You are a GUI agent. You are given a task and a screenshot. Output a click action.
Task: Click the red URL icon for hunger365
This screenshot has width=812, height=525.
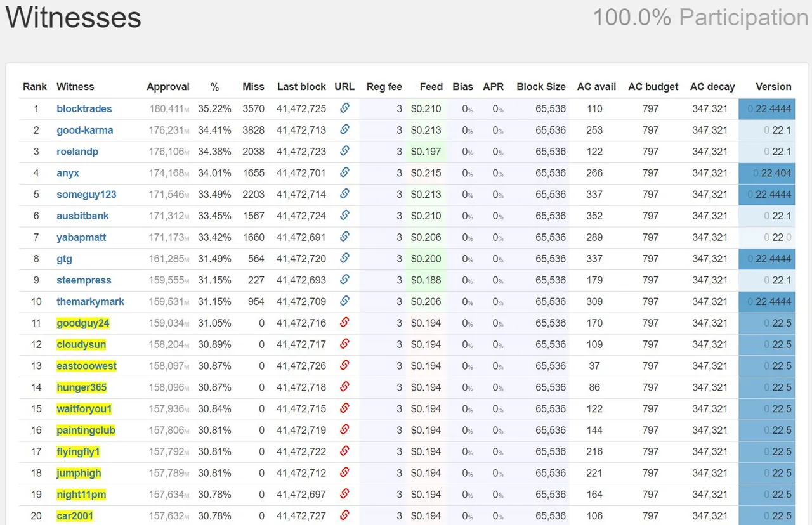(344, 387)
